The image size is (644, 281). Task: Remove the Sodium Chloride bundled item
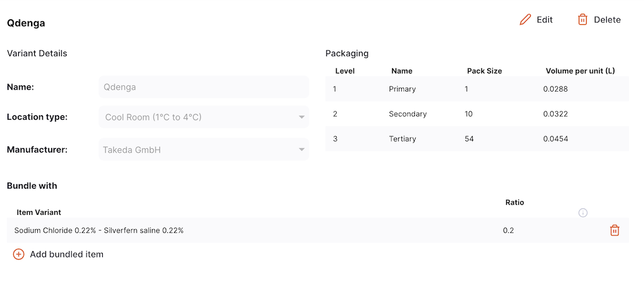click(614, 231)
